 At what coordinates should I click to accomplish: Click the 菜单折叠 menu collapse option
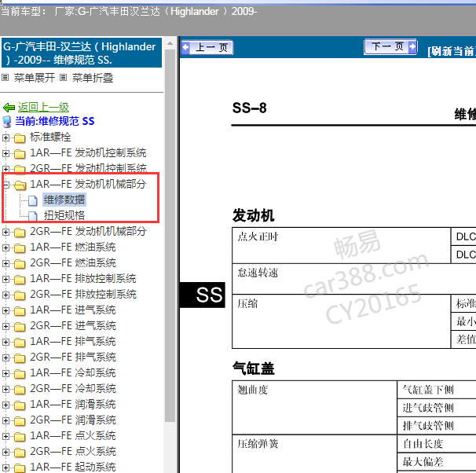tap(93, 78)
